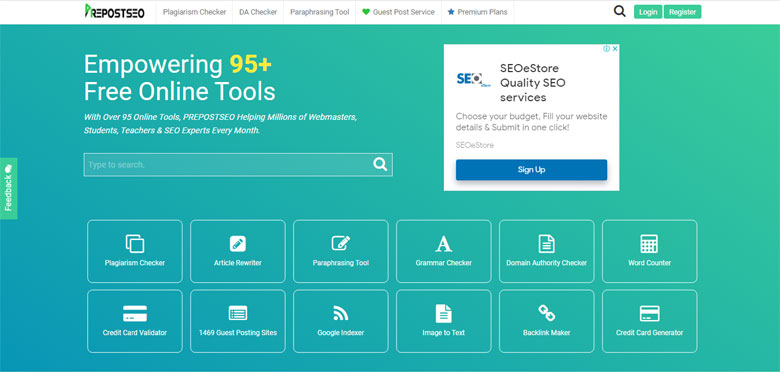The width and height of the screenshot is (780, 373).
Task: Click the magnifier icon inside the search box
Action: [380, 165]
